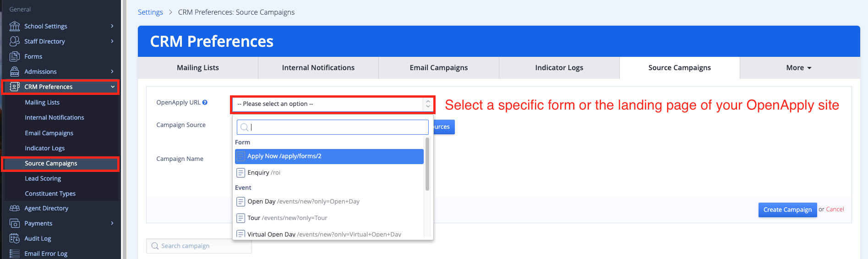Select Apply Now /apply/forms/2 option
Image resolution: width=868 pixels, height=259 pixels.
click(x=329, y=156)
